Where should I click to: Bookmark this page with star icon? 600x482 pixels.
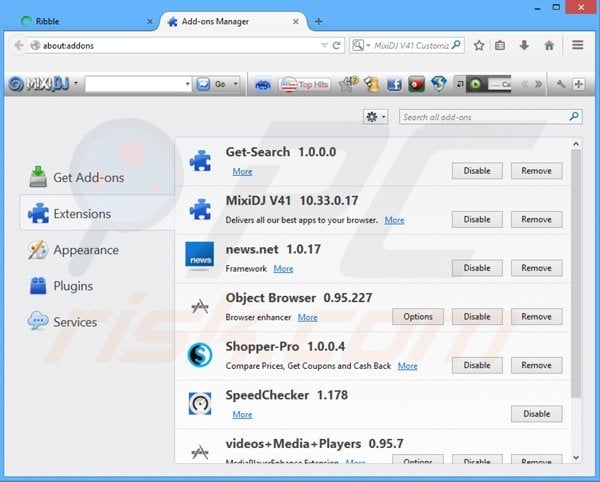(479, 46)
